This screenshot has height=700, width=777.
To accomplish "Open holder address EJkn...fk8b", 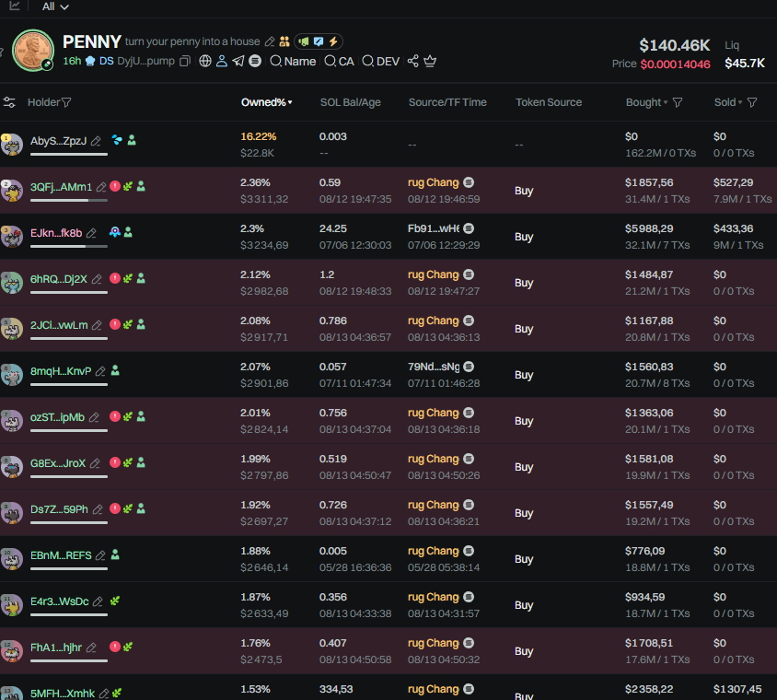I will pos(56,232).
